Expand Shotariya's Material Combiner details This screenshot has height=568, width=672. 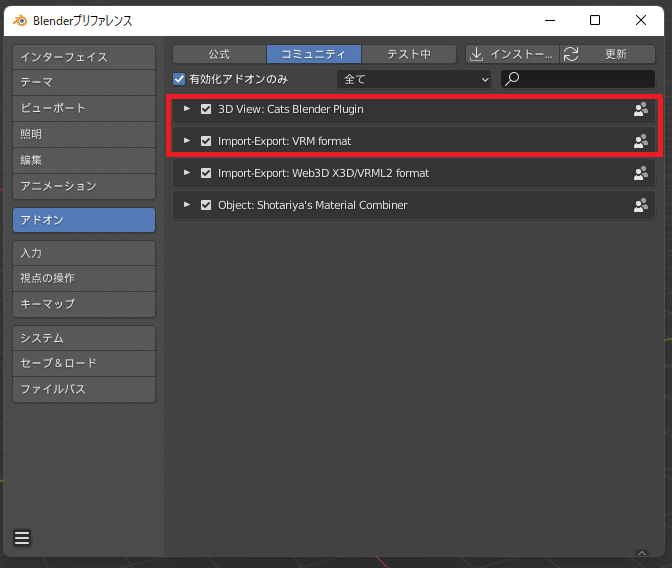[x=186, y=204]
